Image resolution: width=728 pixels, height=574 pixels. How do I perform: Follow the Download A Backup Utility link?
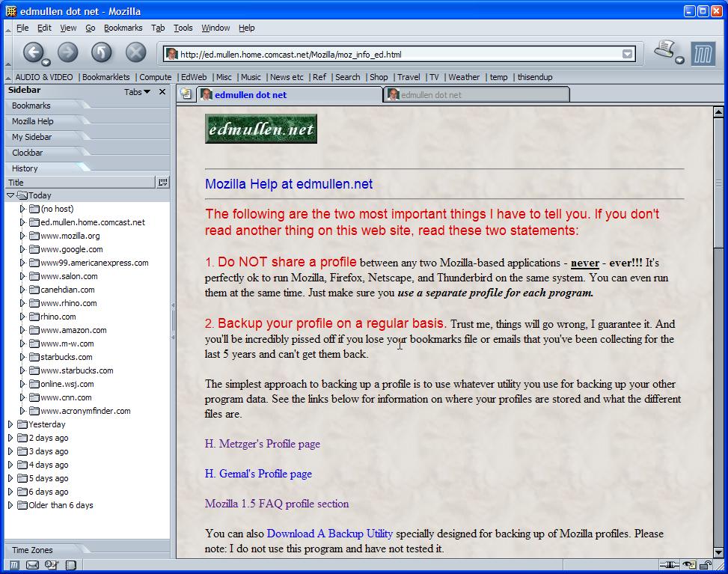pos(329,534)
